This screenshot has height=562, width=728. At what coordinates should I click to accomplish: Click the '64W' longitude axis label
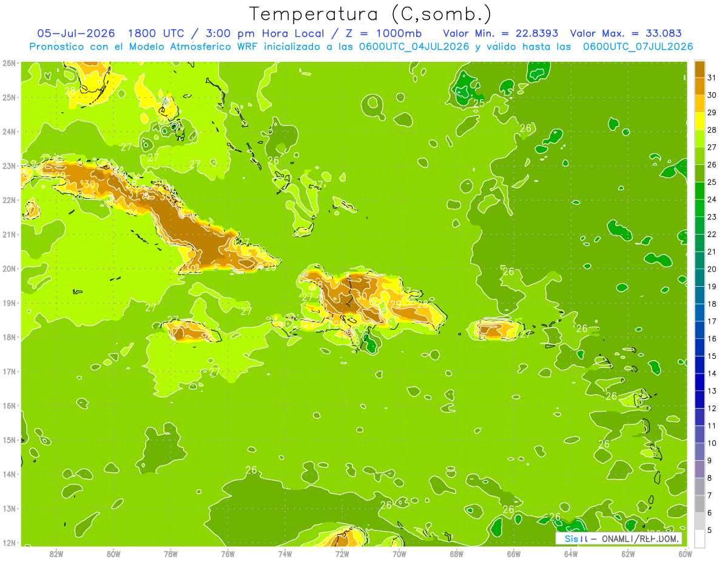tap(571, 554)
